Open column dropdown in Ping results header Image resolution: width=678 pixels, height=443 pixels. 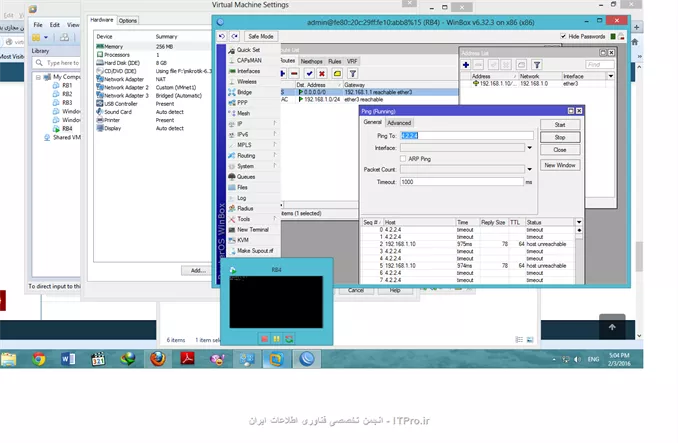pyautogui.click(x=579, y=222)
